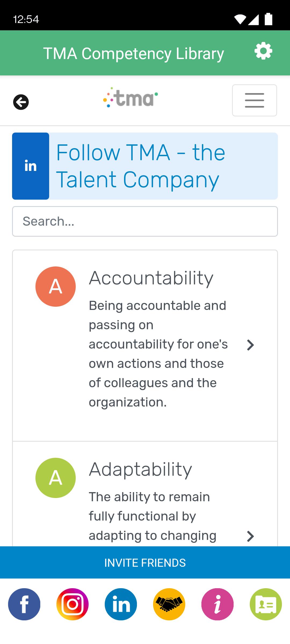Tap the INVITE FRIENDS button

pos(145,562)
